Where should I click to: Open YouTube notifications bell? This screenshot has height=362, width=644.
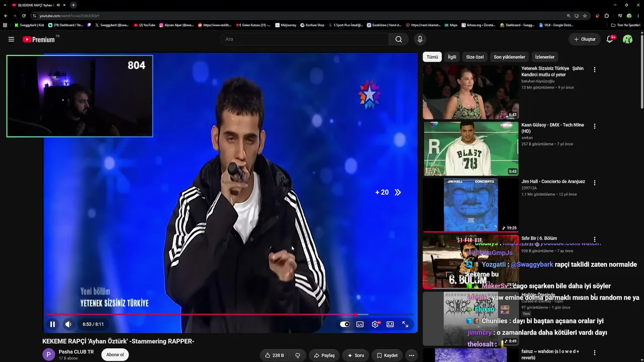[610, 39]
